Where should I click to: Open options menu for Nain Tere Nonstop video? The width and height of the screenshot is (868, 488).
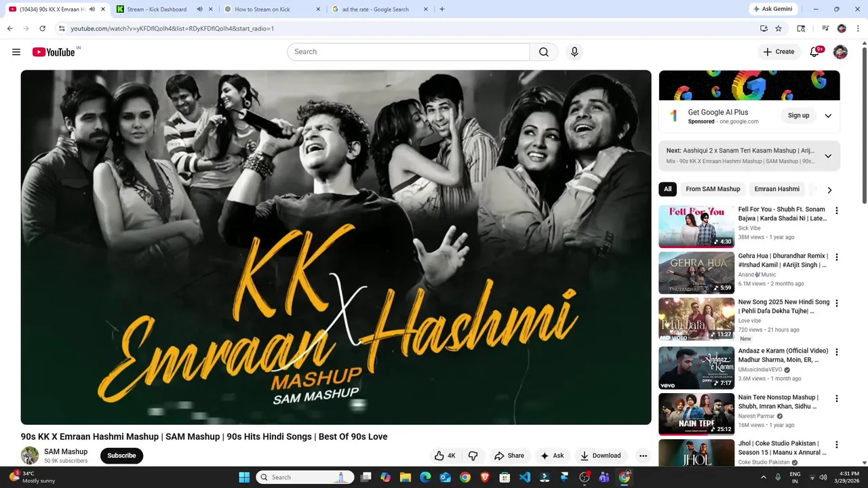(x=836, y=399)
